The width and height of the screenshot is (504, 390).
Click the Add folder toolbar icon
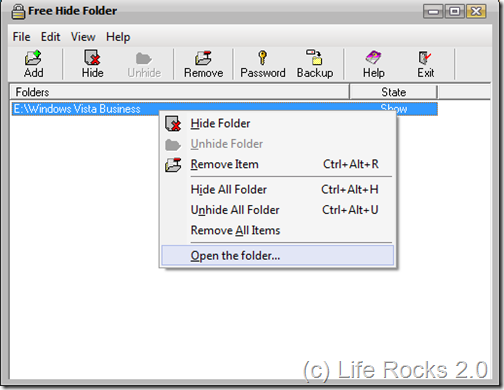(x=33, y=58)
